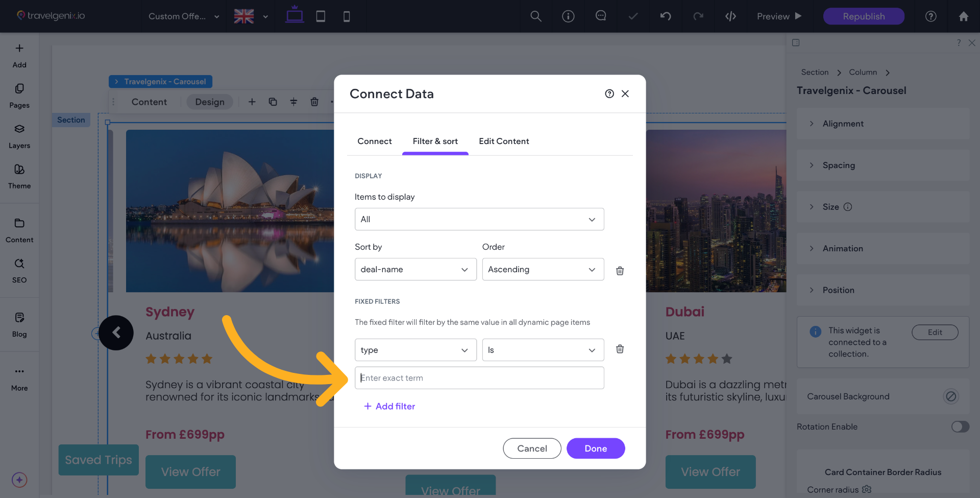This screenshot has width=980, height=498.
Task: Delete the carousel widget from toolbar
Action: point(314,102)
